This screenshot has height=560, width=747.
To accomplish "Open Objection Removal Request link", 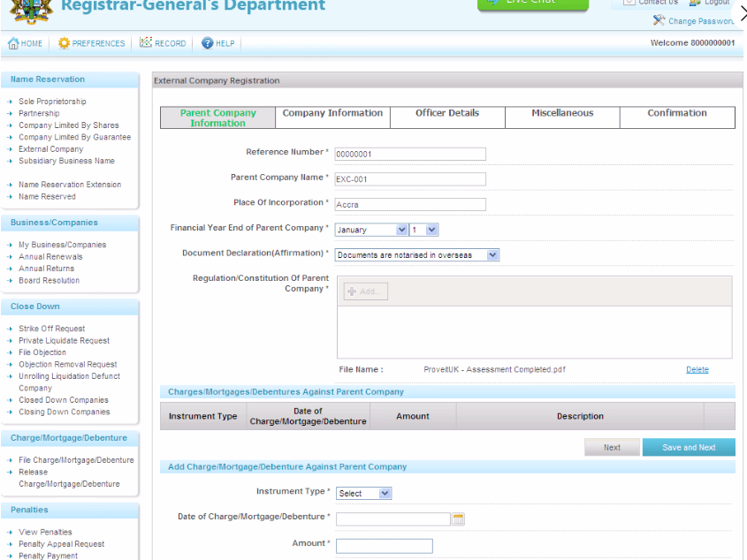I will 68,365.
